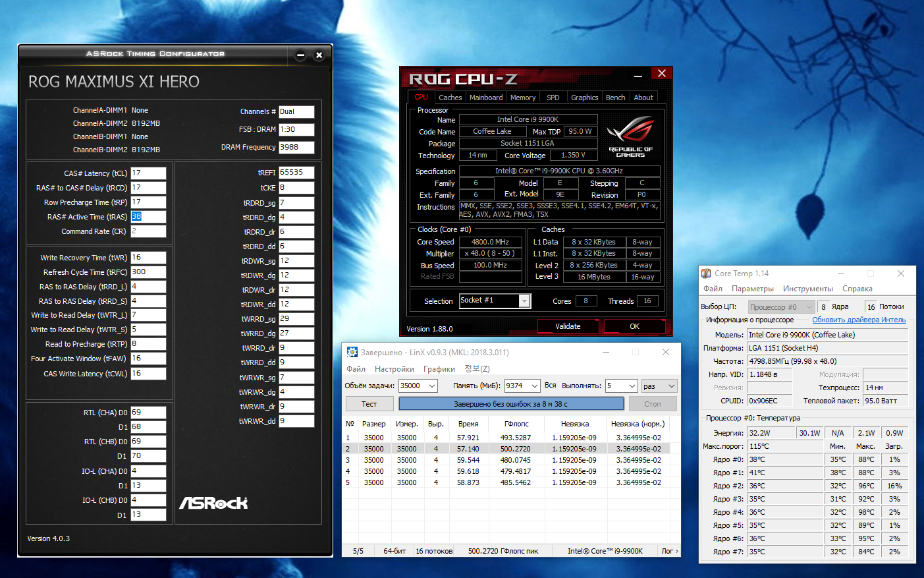Click the RTL (CHA) D0 value field
Screen dimensions: 924x578
(x=148, y=413)
